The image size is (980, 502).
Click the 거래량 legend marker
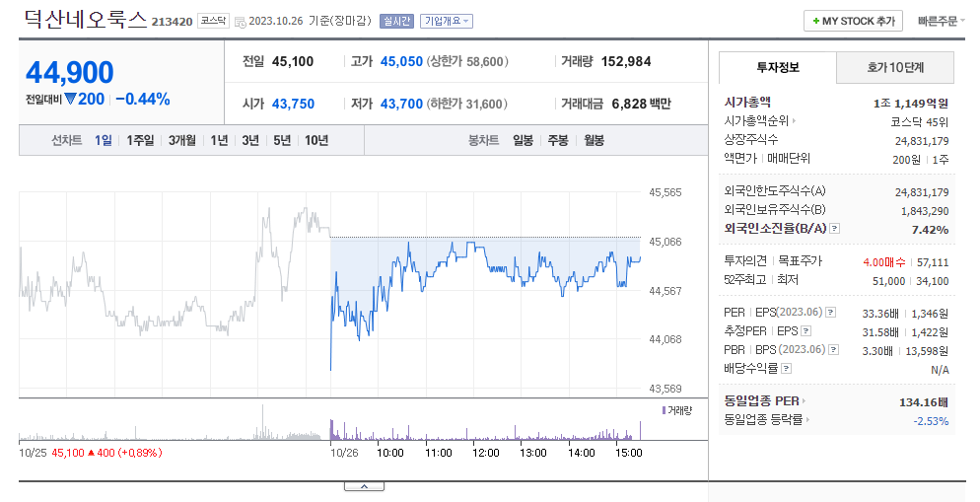pyautogui.click(x=664, y=410)
